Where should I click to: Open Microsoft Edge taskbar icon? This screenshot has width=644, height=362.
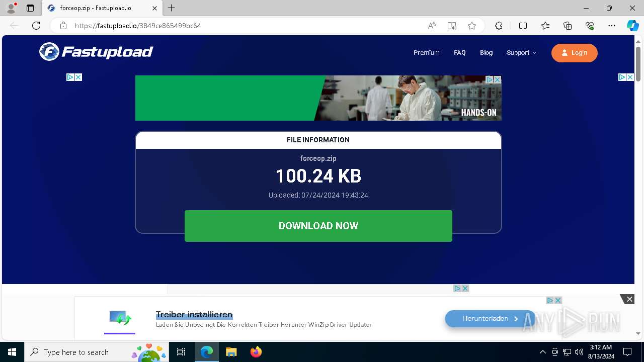tap(207, 352)
